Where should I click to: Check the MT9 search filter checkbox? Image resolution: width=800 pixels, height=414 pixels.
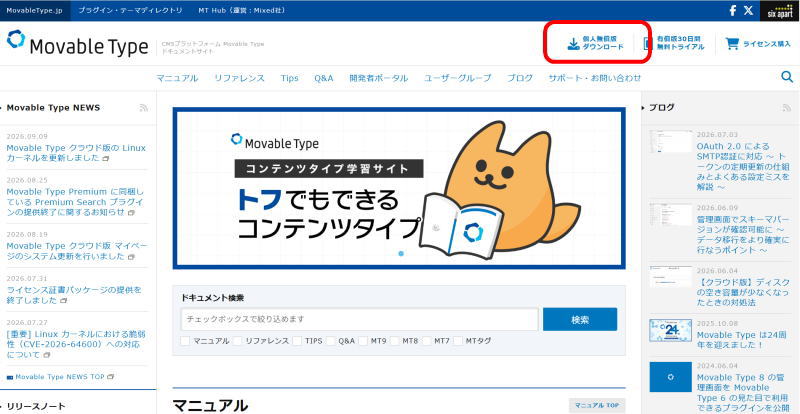(363, 340)
